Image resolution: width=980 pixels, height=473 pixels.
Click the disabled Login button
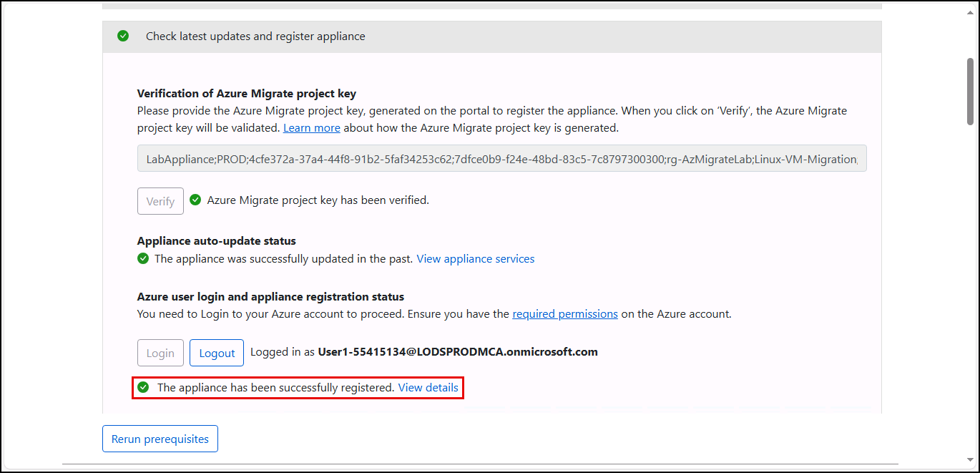160,353
